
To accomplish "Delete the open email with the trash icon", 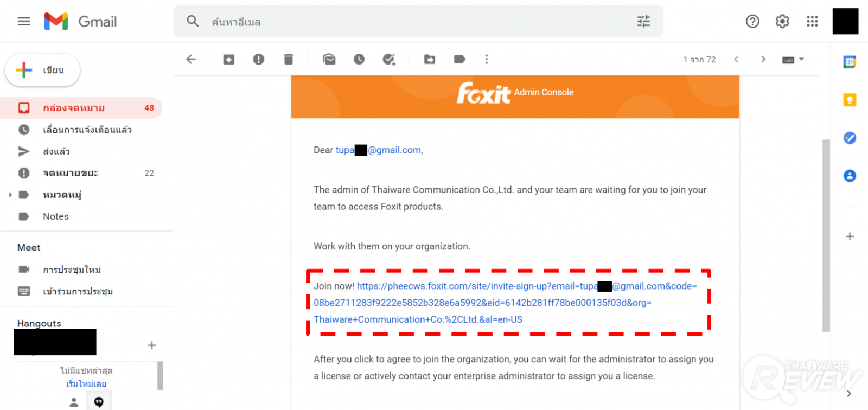I will 289,59.
